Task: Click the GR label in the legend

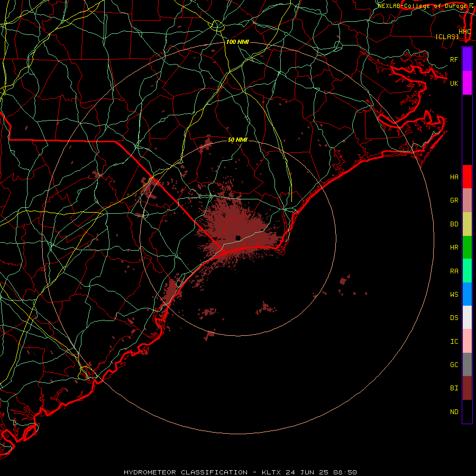Action: point(454,200)
